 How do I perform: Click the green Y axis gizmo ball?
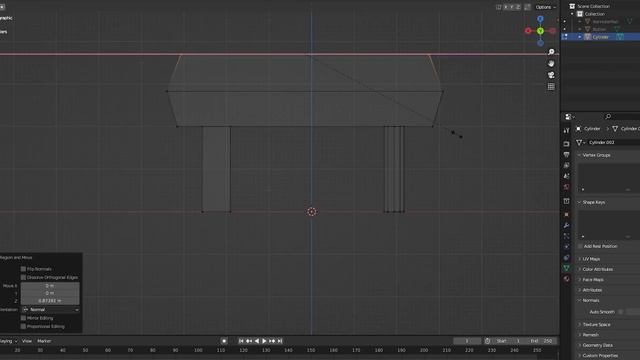point(540,31)
